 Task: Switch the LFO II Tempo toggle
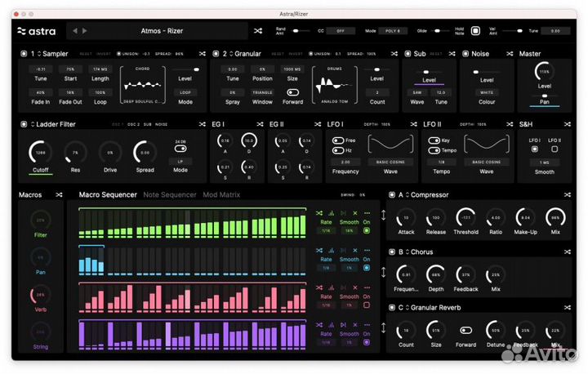434,150
